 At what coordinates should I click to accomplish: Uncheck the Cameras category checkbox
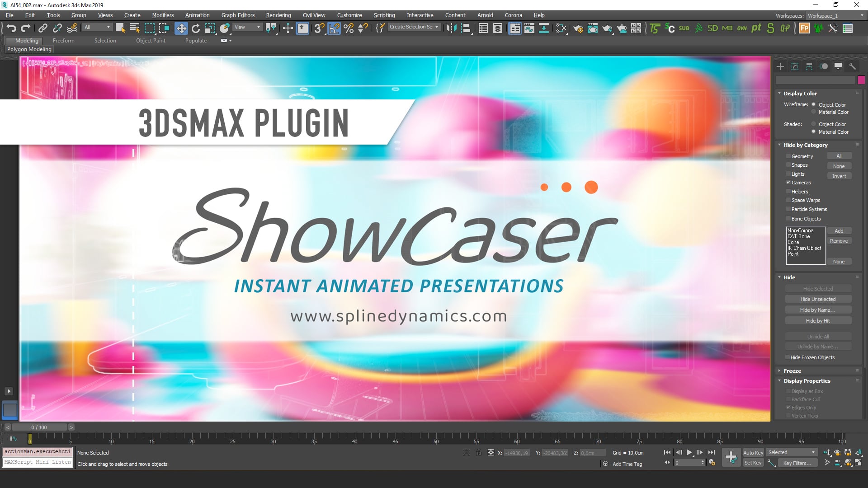(788, 183)
